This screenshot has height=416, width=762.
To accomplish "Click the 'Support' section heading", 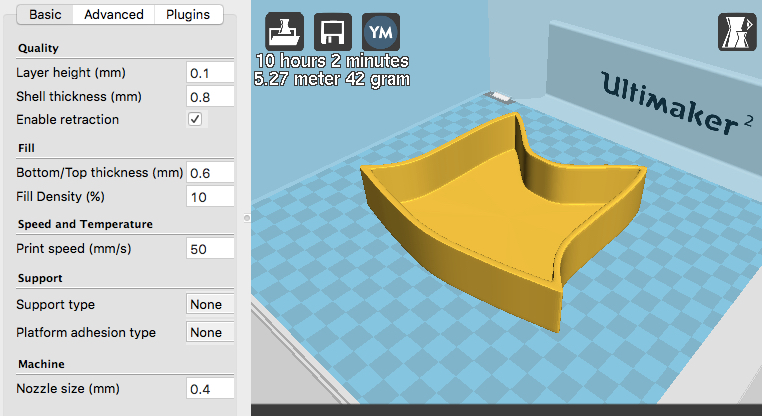I will tap(40, 278).
